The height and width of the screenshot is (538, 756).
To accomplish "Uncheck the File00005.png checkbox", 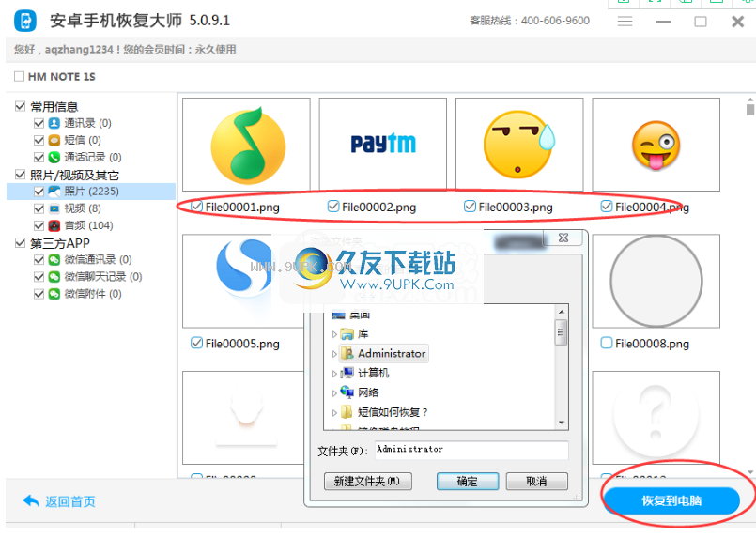I will pos(196,343).
